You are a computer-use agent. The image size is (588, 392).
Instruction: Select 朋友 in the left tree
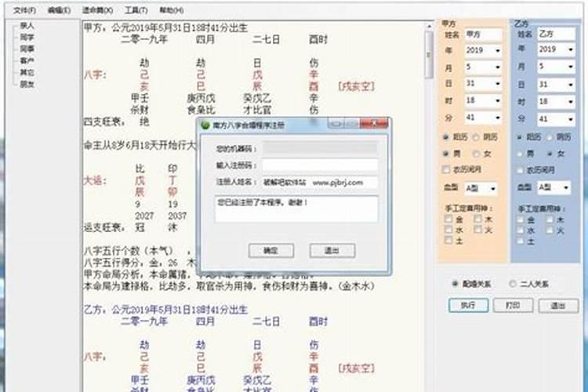pos(27,84)
